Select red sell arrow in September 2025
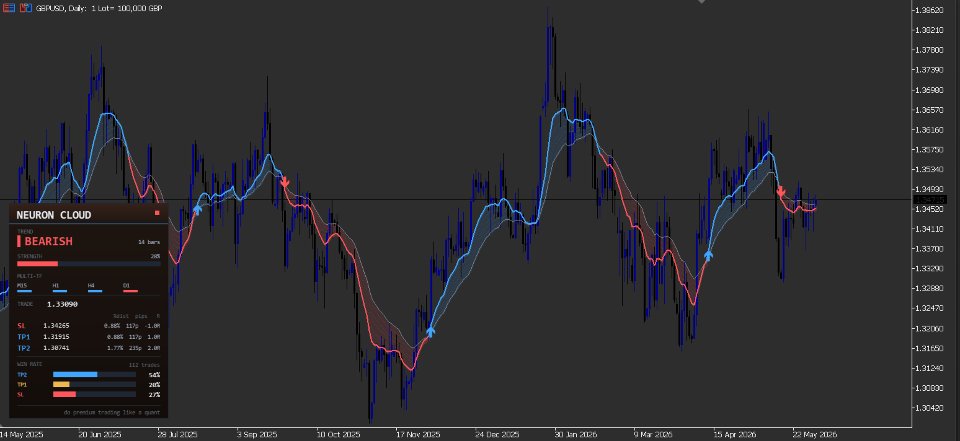Screen dimensions: 960x441 click(285, 181)
